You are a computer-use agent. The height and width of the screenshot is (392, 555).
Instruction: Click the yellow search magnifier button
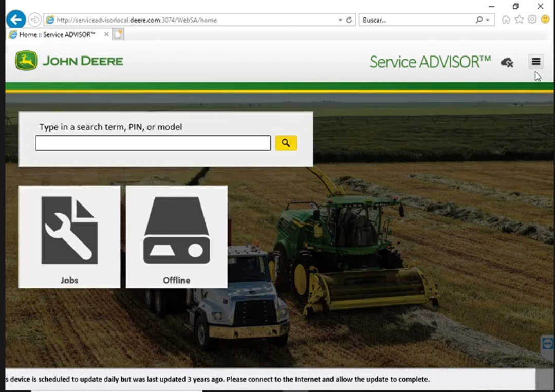coord(286,142)
